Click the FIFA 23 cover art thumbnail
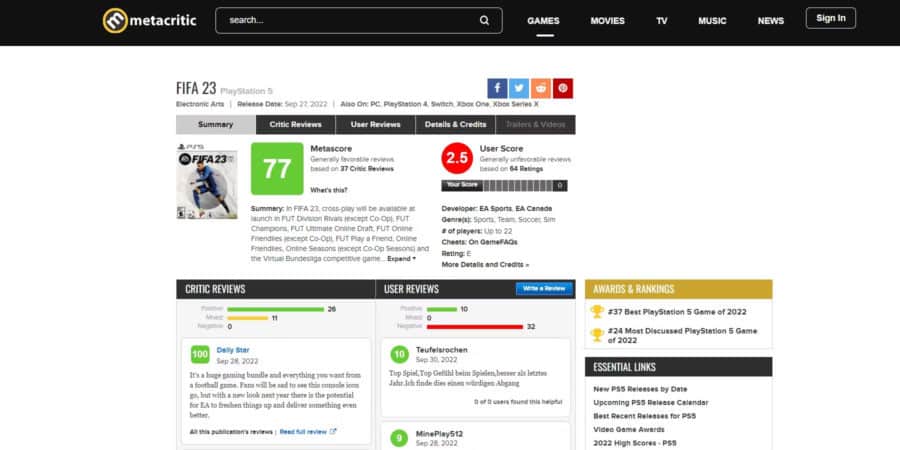This screenshot has width=900, height=450. (x=207, y=181)
